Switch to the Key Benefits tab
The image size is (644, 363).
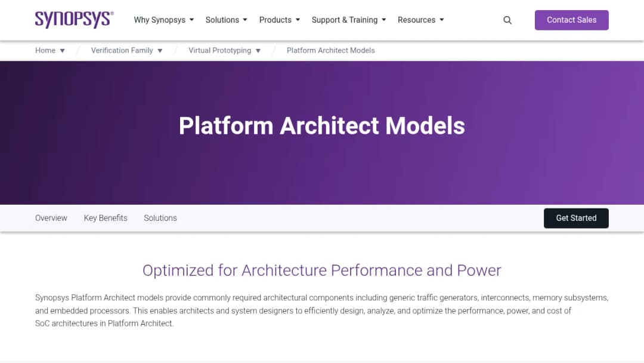click(106, 218)
